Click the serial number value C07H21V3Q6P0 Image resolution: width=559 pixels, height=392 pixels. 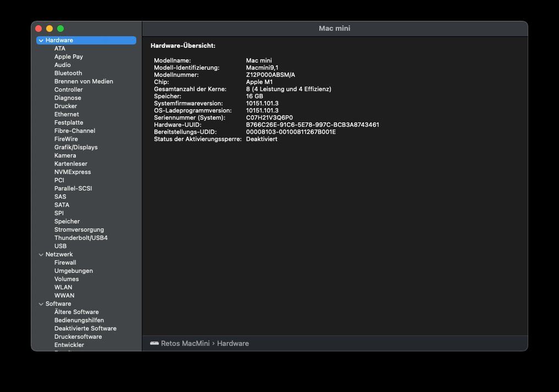[x=269, y=117]
